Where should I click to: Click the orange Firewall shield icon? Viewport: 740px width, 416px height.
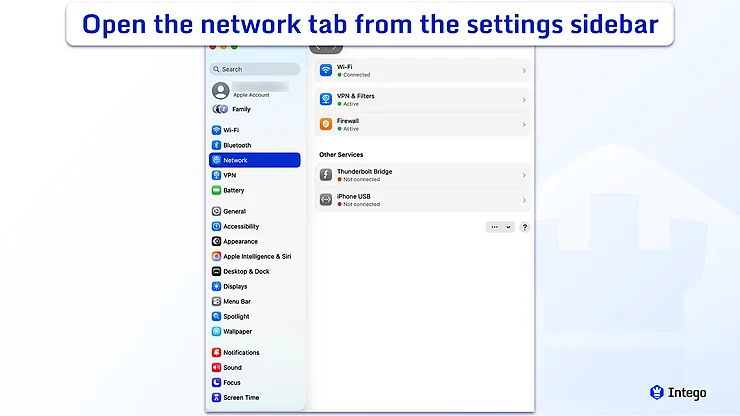[x=326, y=124]
